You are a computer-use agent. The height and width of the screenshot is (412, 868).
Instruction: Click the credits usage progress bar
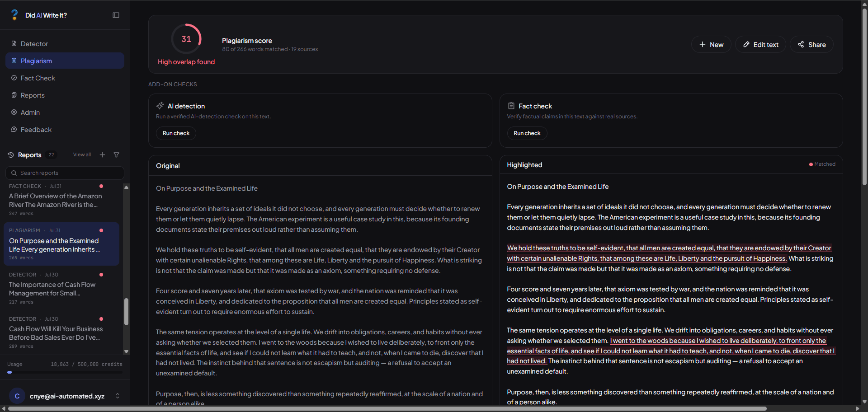point(65,373)
